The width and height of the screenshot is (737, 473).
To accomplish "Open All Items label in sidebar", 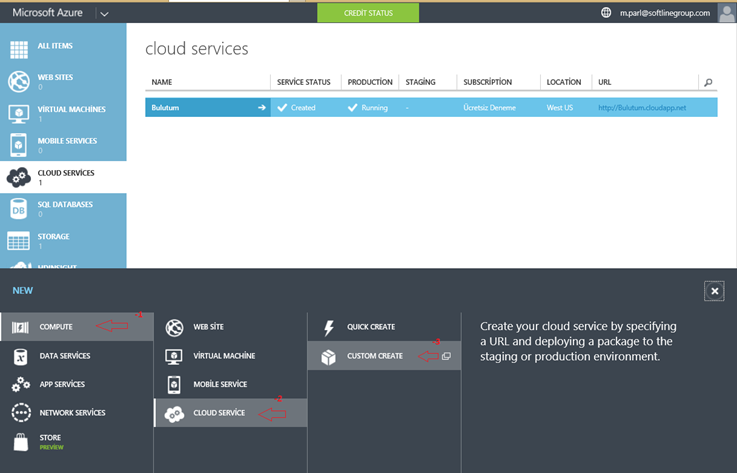I will pyautogui.click(x=55, y=46).
